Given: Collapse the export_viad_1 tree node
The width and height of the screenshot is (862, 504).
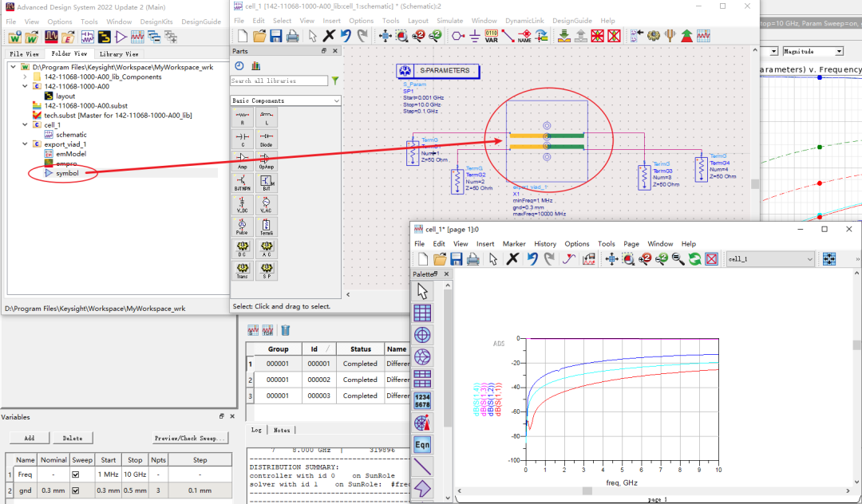Looking at the screenshot, I should (25, 144).
